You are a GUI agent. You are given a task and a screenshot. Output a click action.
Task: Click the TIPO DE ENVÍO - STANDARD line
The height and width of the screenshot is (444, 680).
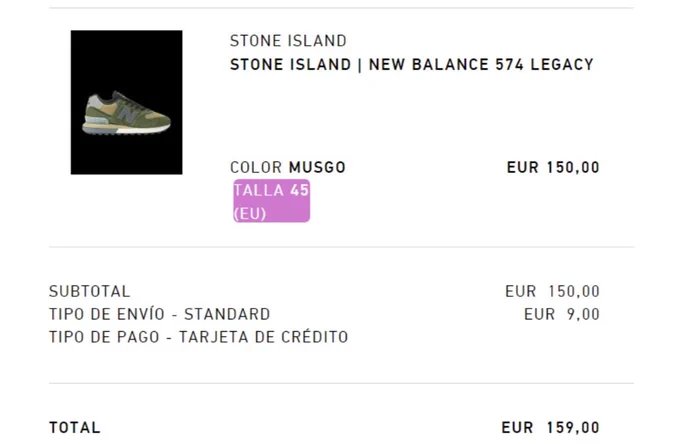click(x=160, y=314)
